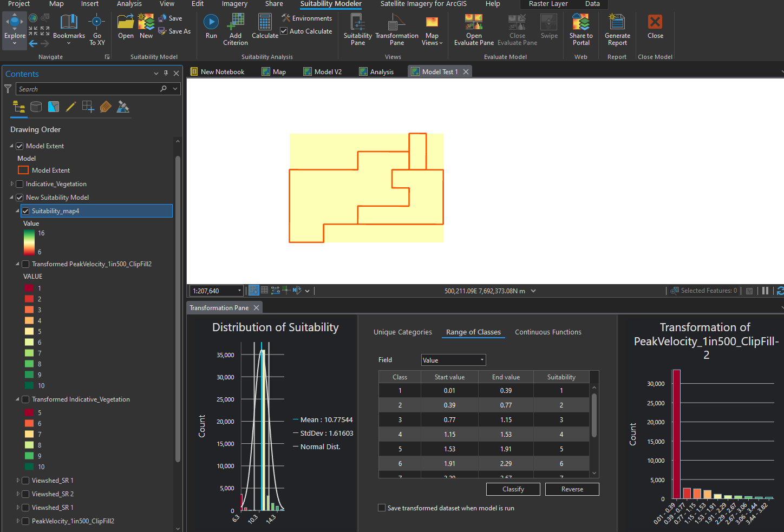Open the Bookmarks menu

click(69, 29)
